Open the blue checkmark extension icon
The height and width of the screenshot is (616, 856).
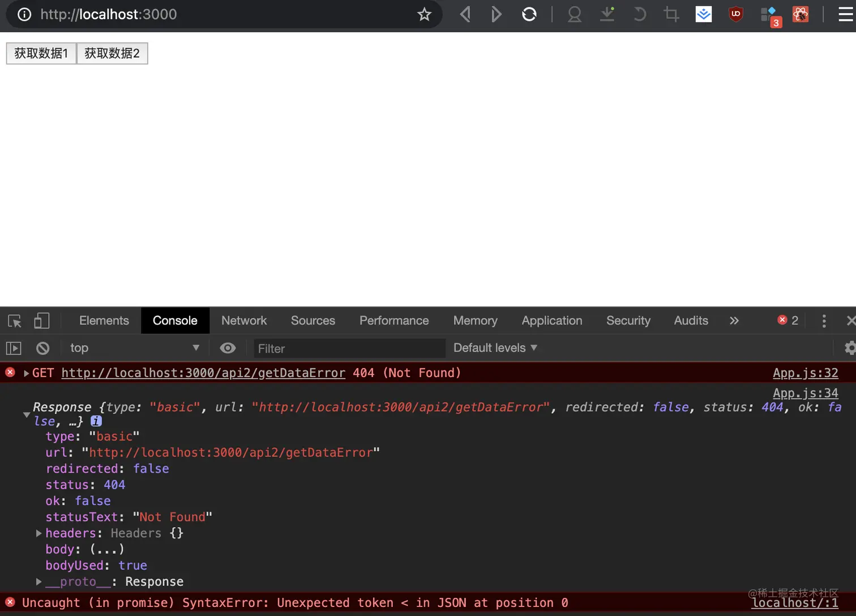pos(704,14)
